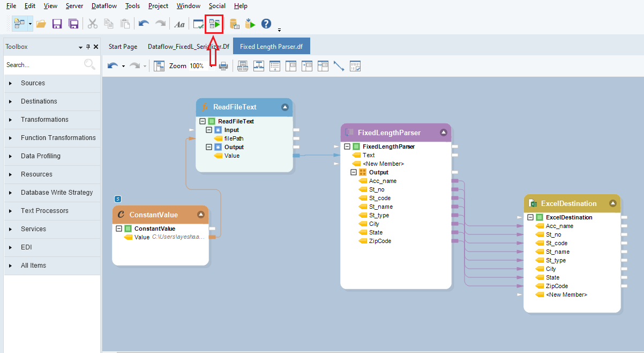
Task: Click the run-on-server database play icon
Action: [x=250, y=24]
